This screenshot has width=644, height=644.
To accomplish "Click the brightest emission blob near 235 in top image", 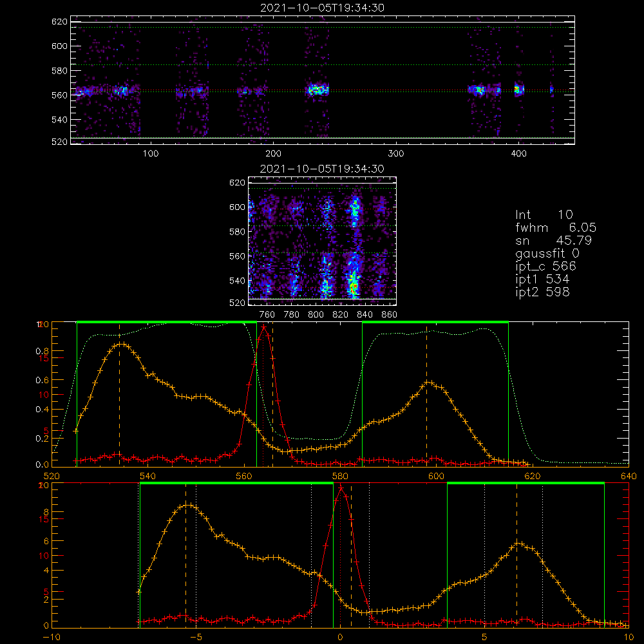I will 318,89.
